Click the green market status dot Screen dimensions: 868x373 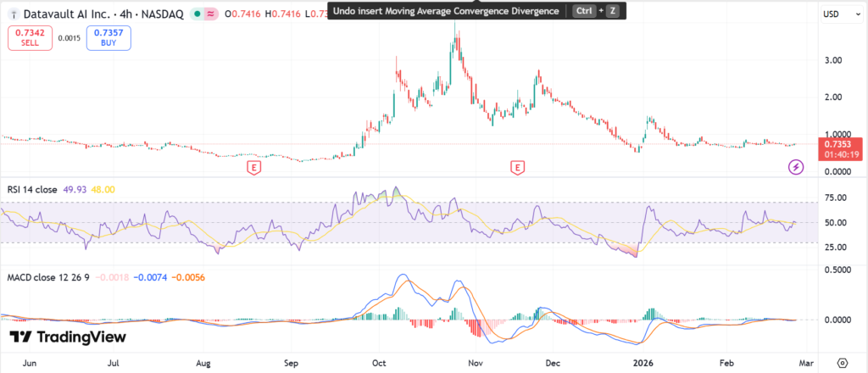pos(198,12)
